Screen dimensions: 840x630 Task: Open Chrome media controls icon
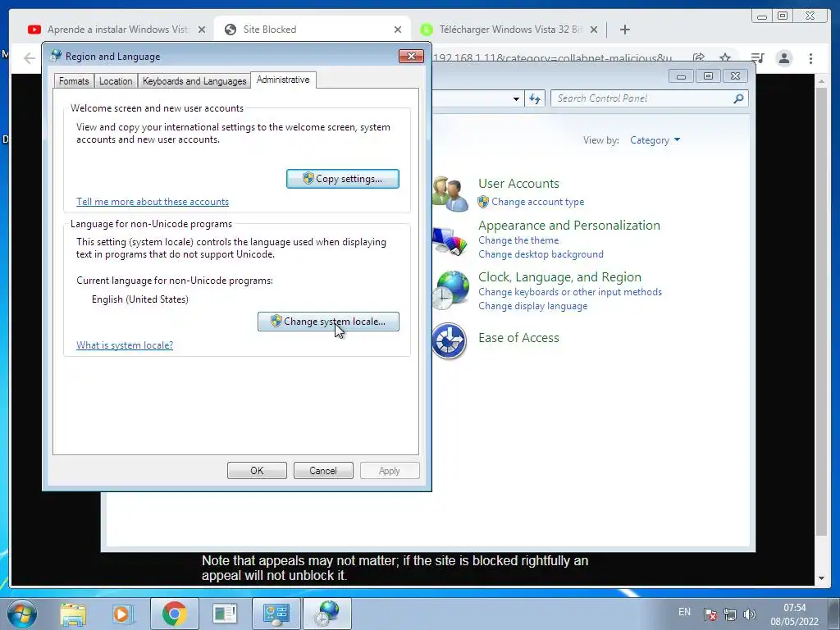click(757, 58)
